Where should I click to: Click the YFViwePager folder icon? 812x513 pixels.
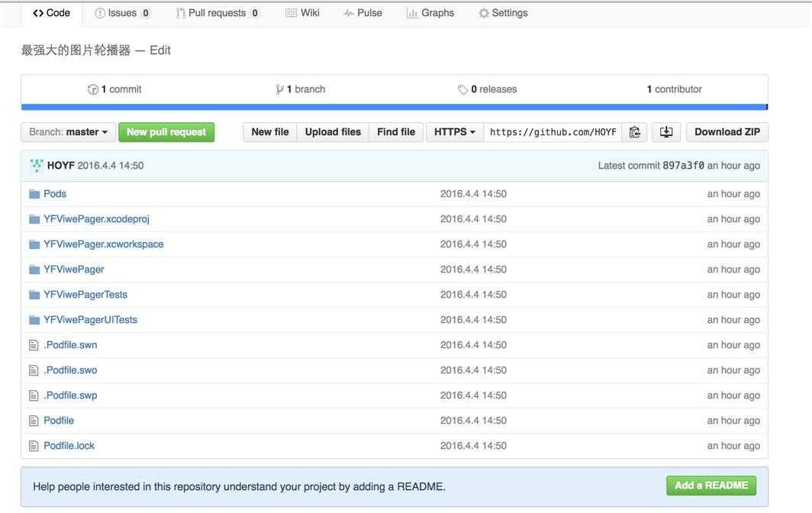click(34, 269)
